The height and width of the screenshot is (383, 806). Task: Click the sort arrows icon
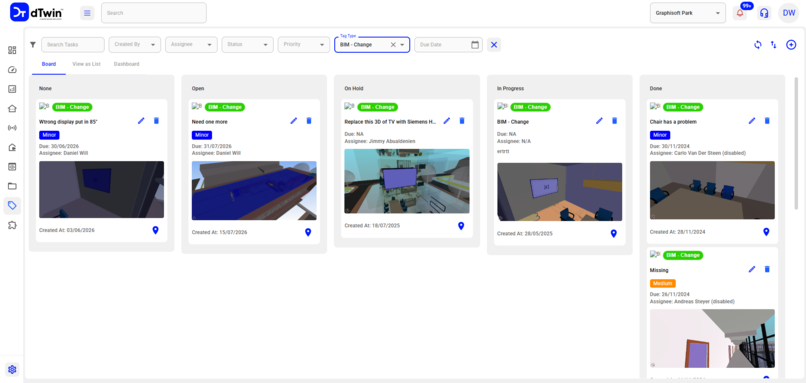pos(774,45)
